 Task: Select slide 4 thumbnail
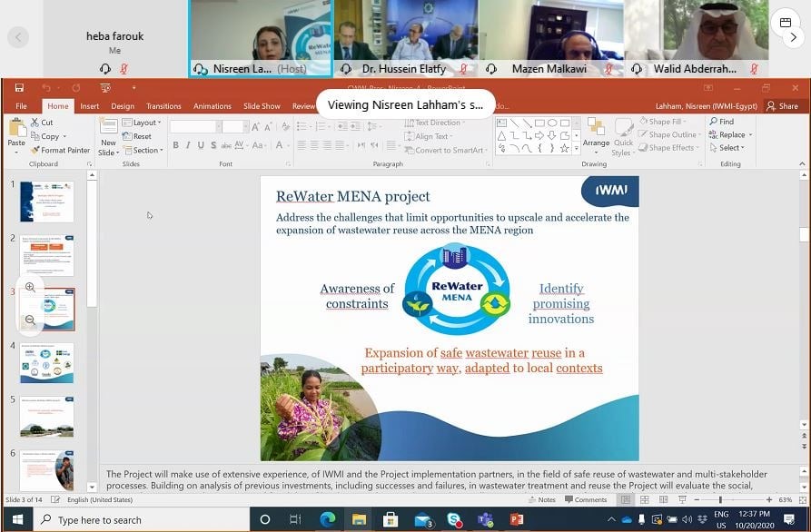click(x=47, y=363)
